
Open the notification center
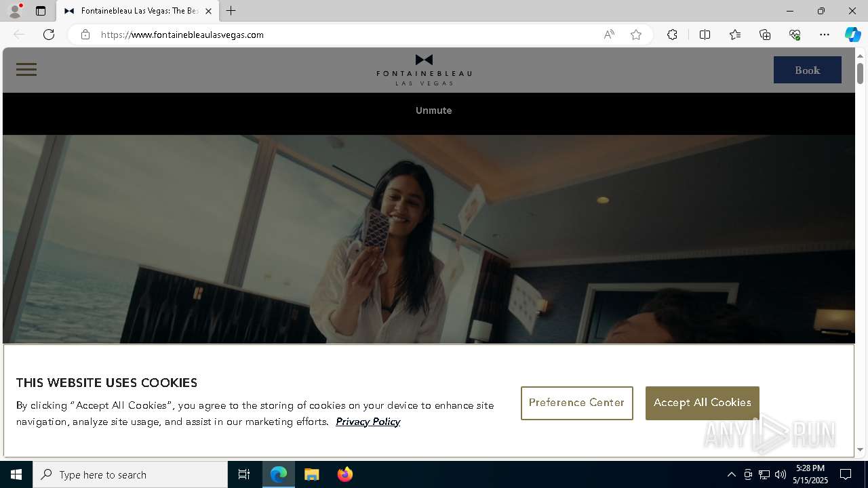846,474
